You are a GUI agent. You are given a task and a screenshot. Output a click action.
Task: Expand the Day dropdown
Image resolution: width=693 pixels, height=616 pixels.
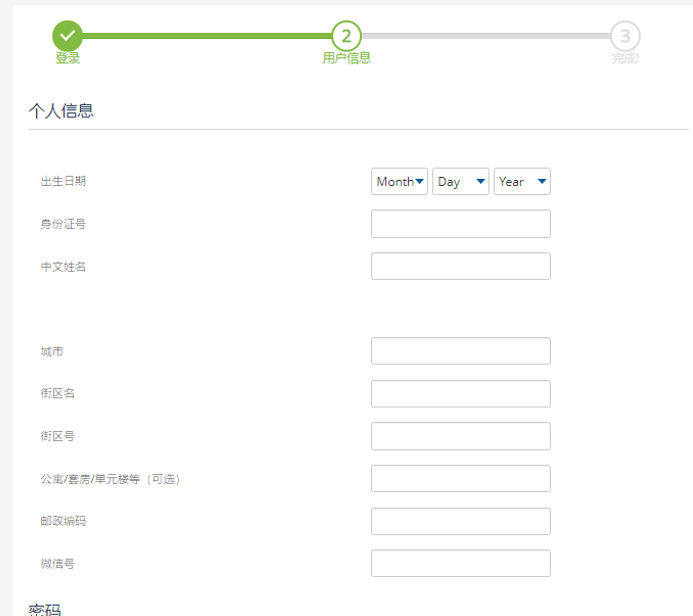[x=461, y=181]
